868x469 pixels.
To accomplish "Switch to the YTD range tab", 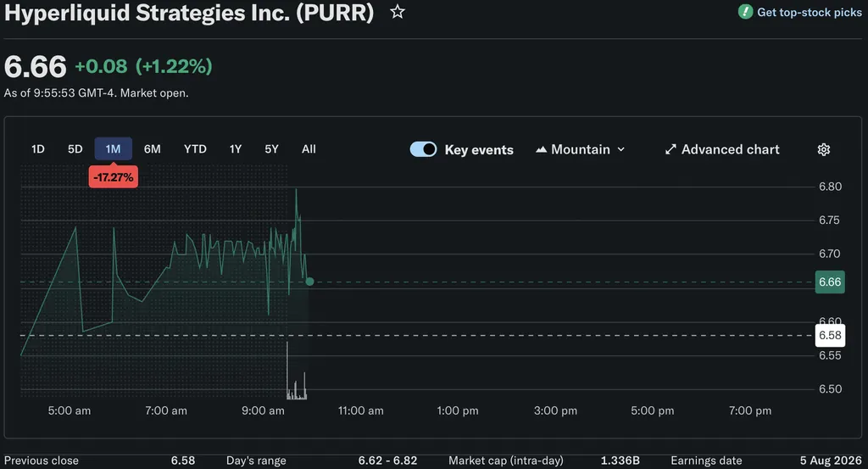I will pos(195,149).
